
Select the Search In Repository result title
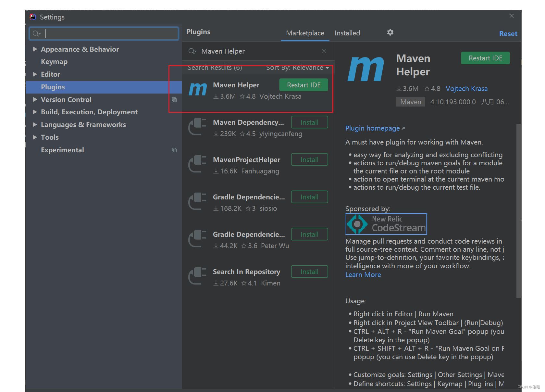pos(246,272)
